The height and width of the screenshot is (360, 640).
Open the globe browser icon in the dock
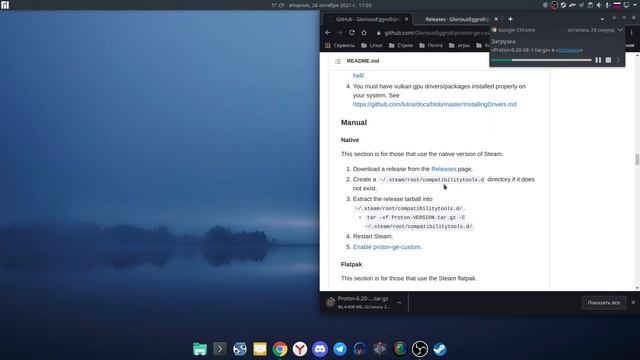(x=400, y=349)
